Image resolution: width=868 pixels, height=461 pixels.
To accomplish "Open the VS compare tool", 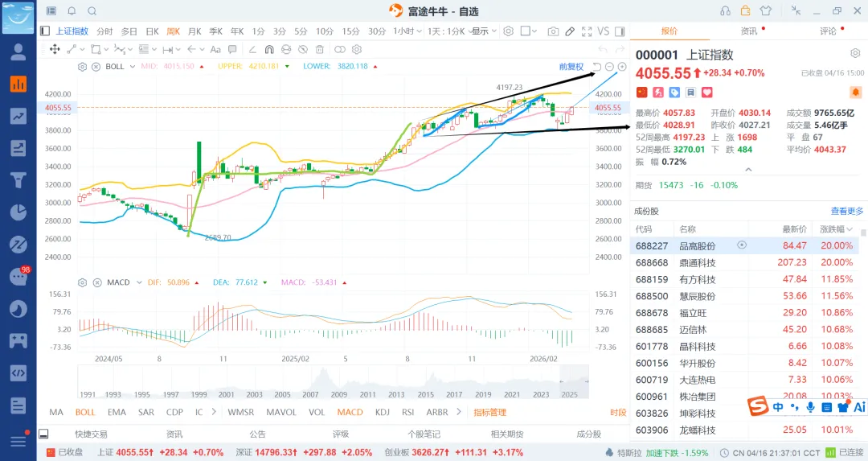I will click(604, 31).
